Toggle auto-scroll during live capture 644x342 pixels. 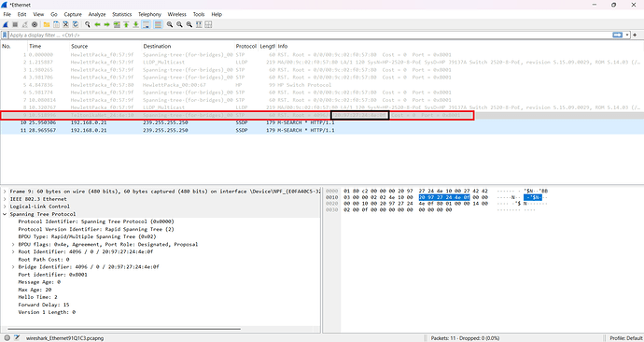(x=146, y=24)
